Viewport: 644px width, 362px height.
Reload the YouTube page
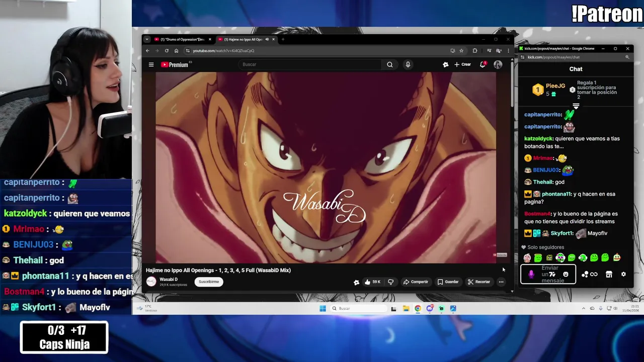pyautogui.click(x=167, y=50)
